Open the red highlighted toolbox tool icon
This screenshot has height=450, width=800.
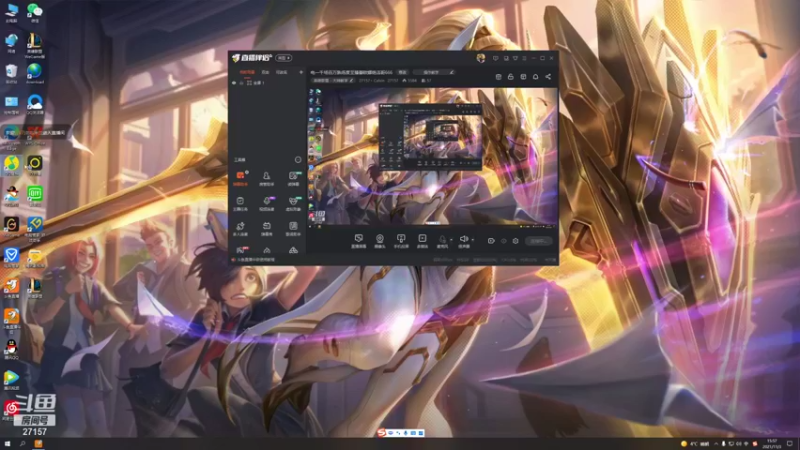[240, 178]
